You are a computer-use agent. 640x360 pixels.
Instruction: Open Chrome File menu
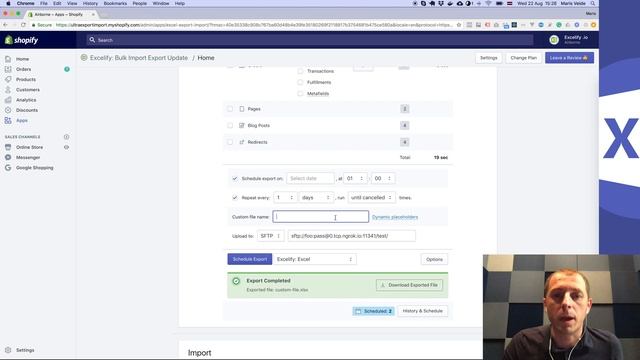click(x=44, y=3)
